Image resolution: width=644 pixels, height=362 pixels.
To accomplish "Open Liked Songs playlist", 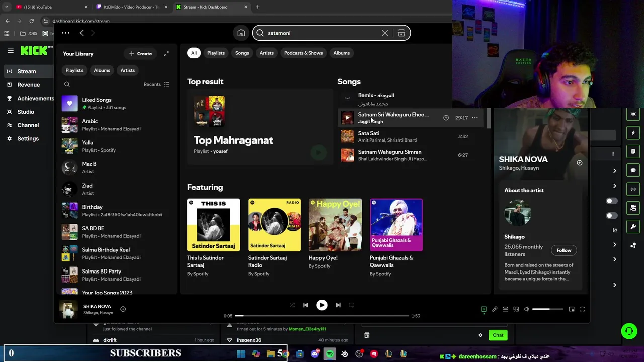I will [x=118, y=104].
